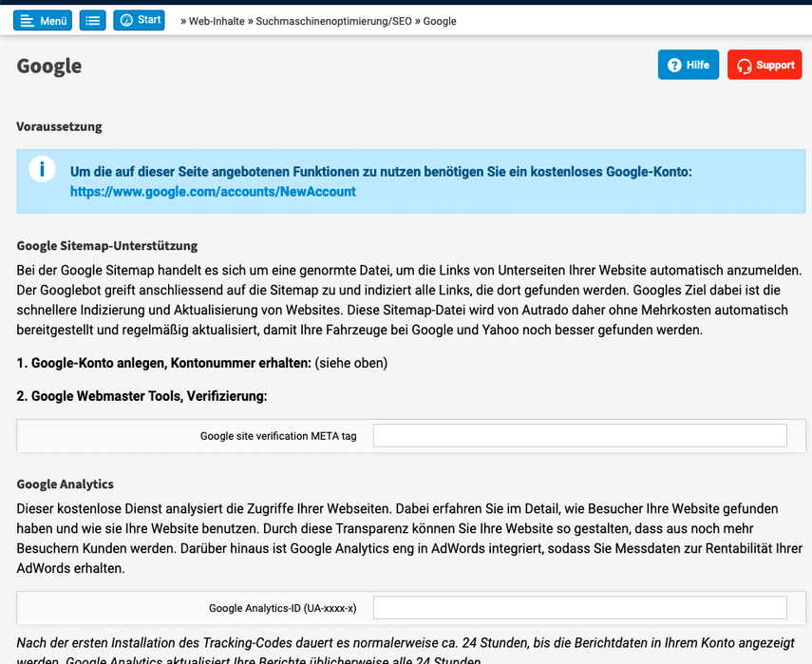
Task: Focus the Google site verification META tag field
Action: point(579,436)
